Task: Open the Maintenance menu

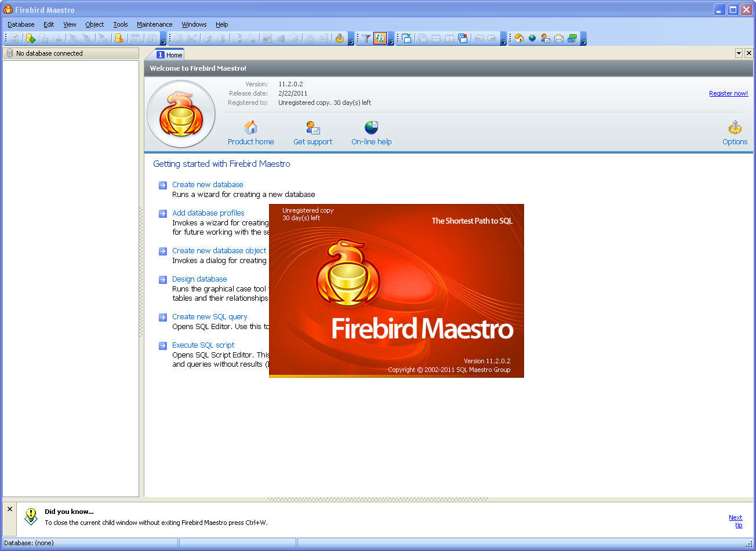Action: click(x=154, y=24)
